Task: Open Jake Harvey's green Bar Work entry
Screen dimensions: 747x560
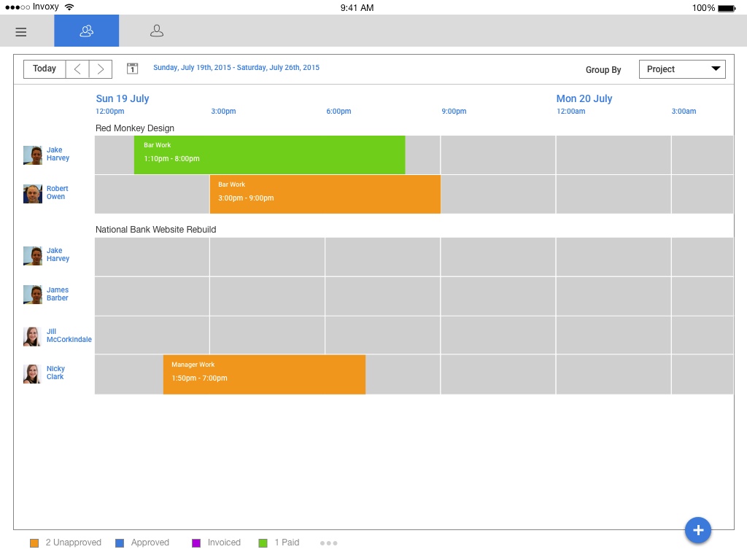Action: click(269, 155)
